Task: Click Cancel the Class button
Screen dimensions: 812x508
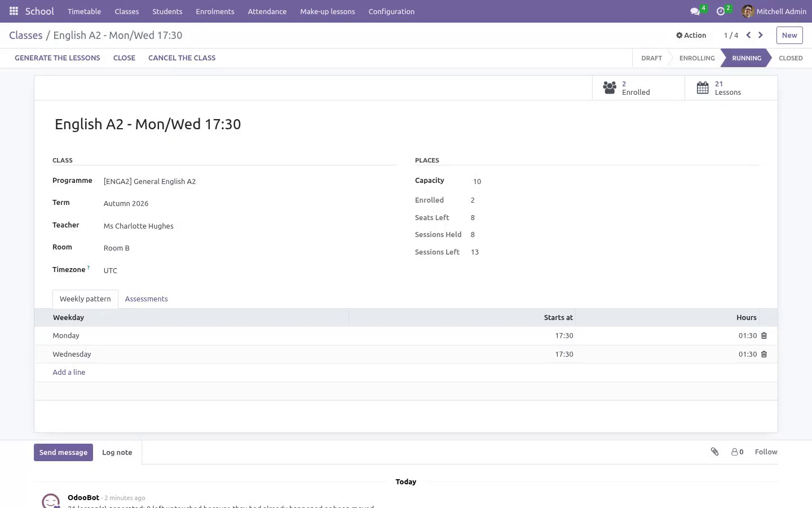Action: click(182, 58)
